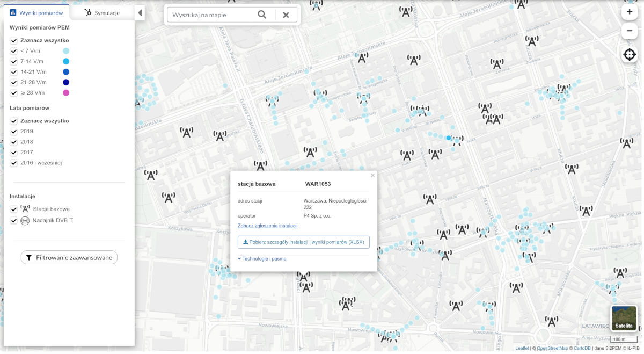Click the locate me crosshair icon
The image size is (644, 354).
point(630,55)
